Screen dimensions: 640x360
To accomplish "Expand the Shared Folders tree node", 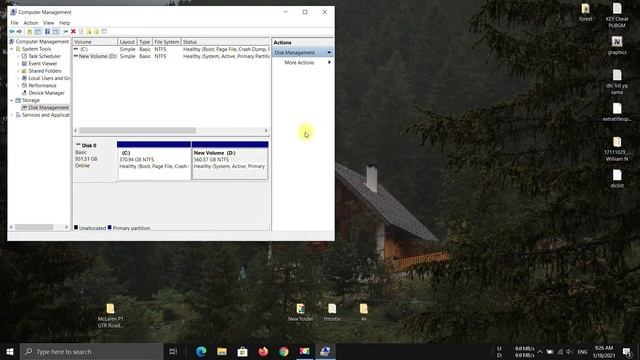I will (x=18, y=71).
